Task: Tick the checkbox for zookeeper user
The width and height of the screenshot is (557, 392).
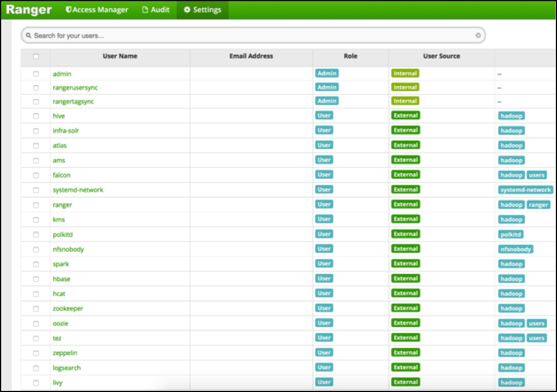Action: (x=36, y=309)
